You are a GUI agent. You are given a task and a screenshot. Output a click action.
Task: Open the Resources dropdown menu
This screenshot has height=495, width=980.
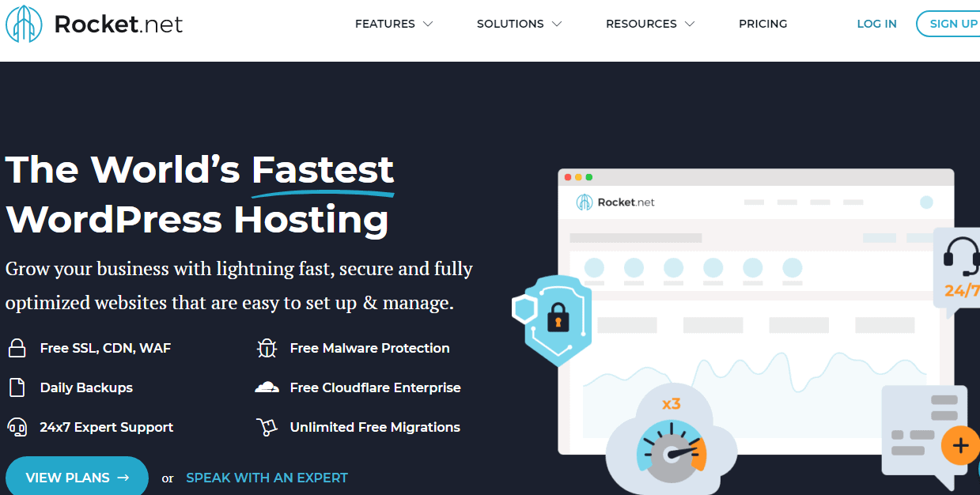click(x=649, y=24)
